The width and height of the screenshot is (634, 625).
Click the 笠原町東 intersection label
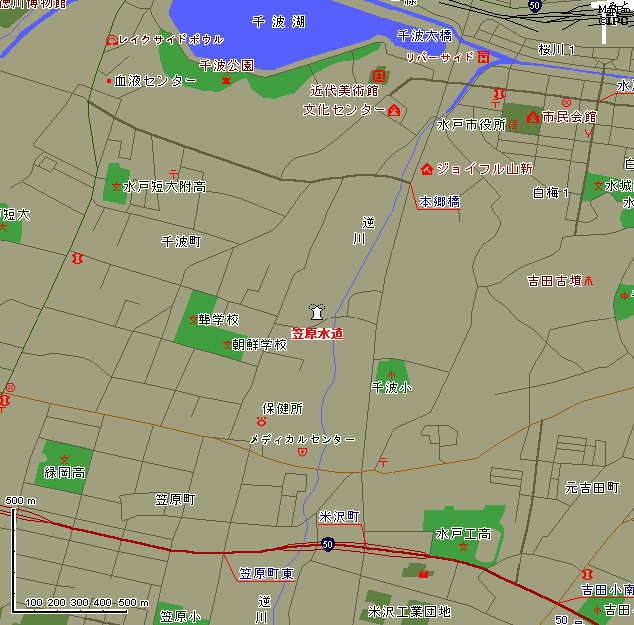pyautogui.click(x=266, y=574)
